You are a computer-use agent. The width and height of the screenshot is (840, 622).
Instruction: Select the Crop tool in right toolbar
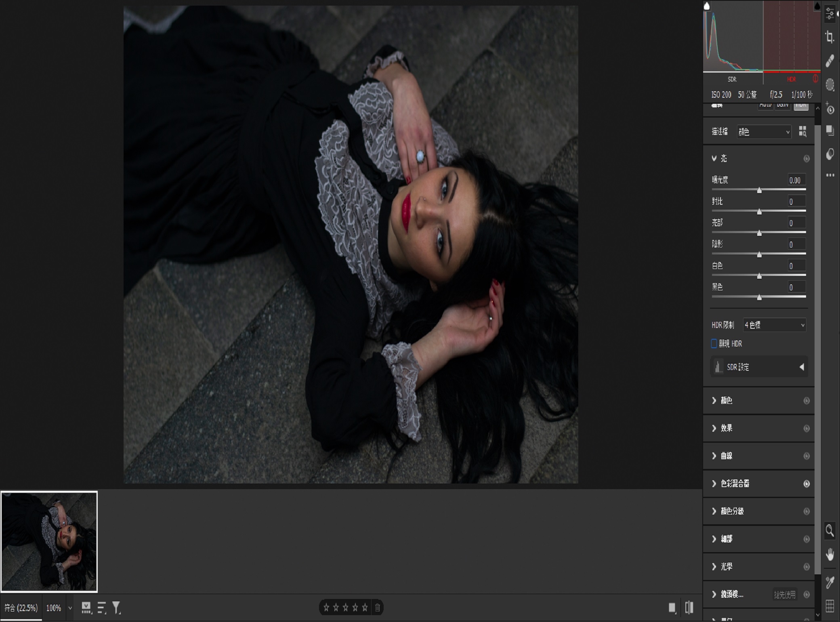click(830, 37)
